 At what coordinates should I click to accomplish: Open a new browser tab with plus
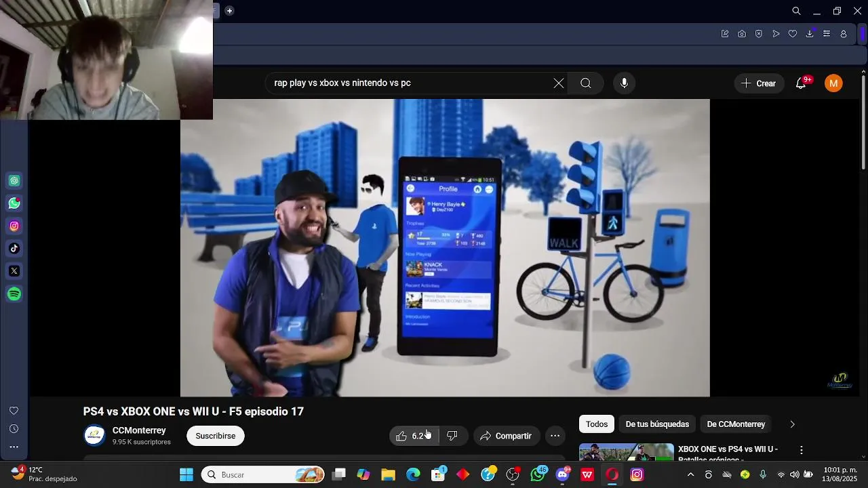(229, 11)
